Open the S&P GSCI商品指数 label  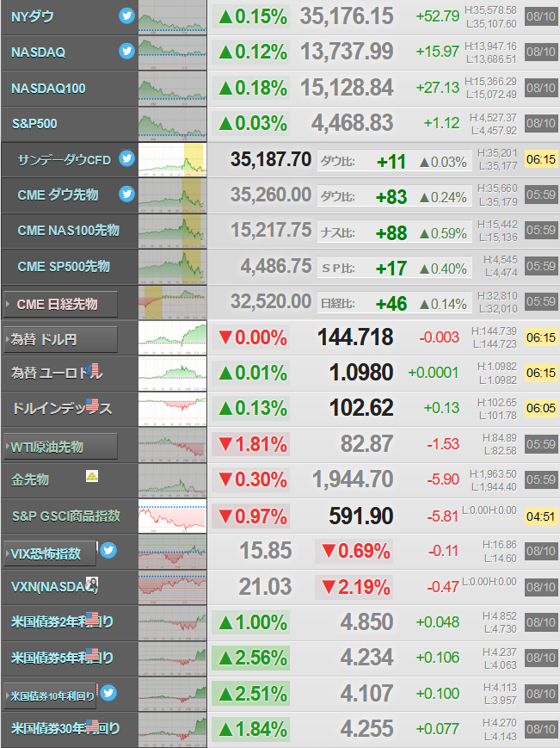click(66, 516)
